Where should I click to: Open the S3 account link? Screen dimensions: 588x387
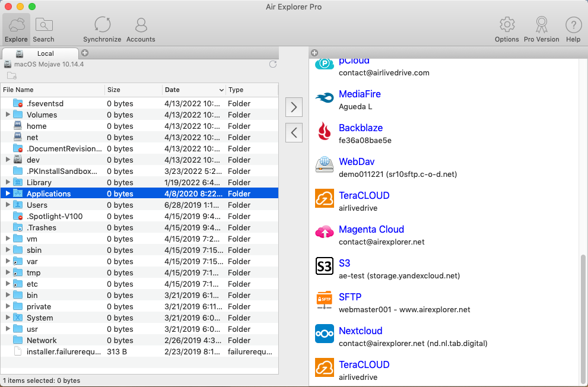[344, 264]
